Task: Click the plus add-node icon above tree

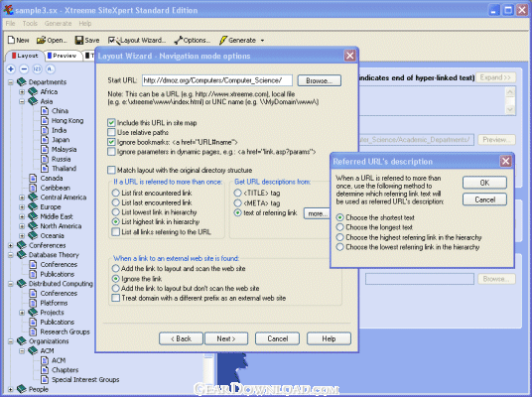Action: (11, 69)
